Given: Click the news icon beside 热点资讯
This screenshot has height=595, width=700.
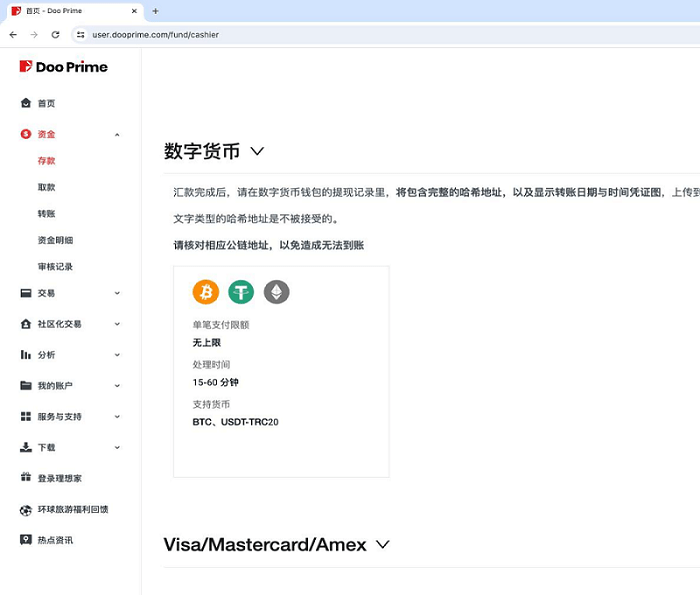Looking at the screenshot, I should [x=26, y=540].
